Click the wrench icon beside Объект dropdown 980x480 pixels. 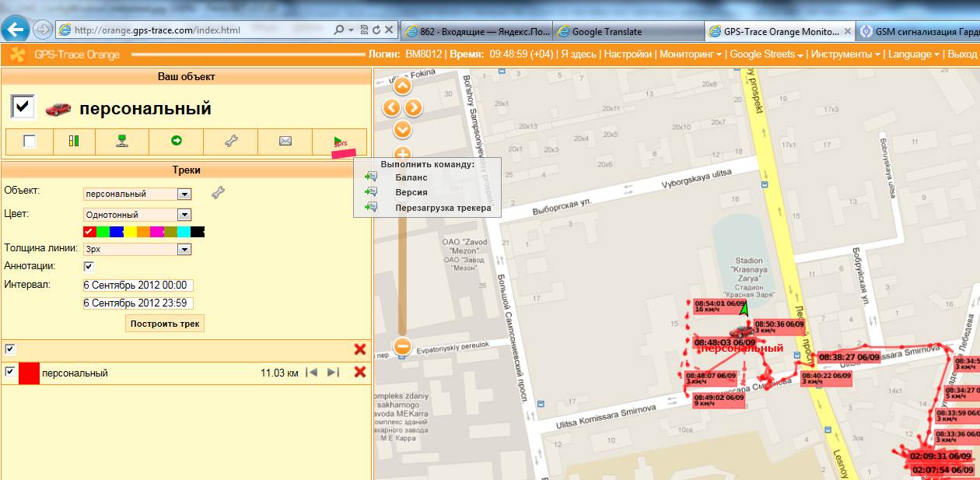pos(218,193)
